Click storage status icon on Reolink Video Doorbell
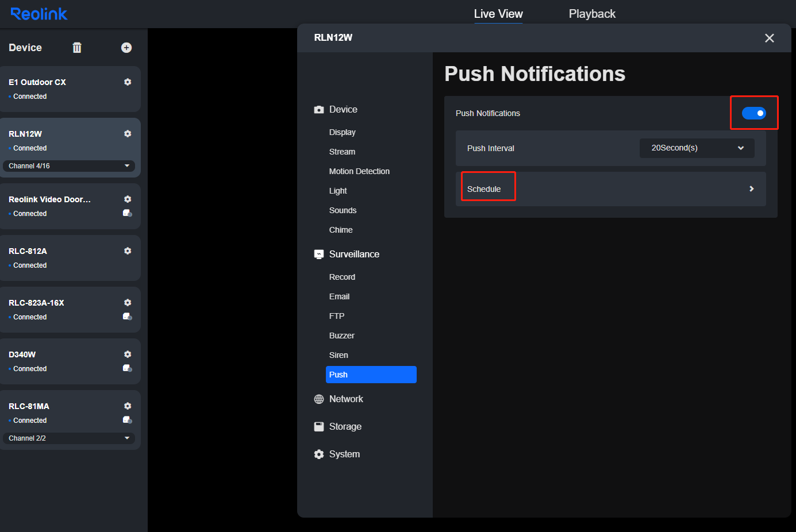The height and width of the screenshot is (532, 796). tap(128, 213)
